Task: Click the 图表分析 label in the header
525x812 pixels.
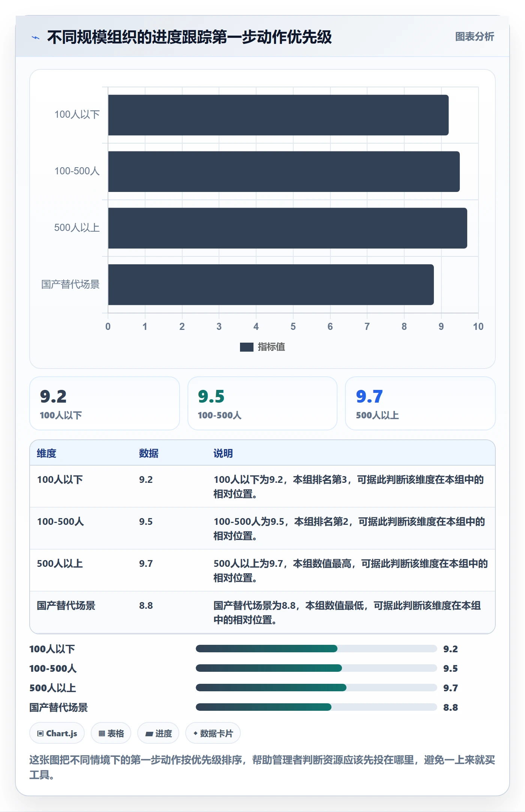Action: pos(474,36)
